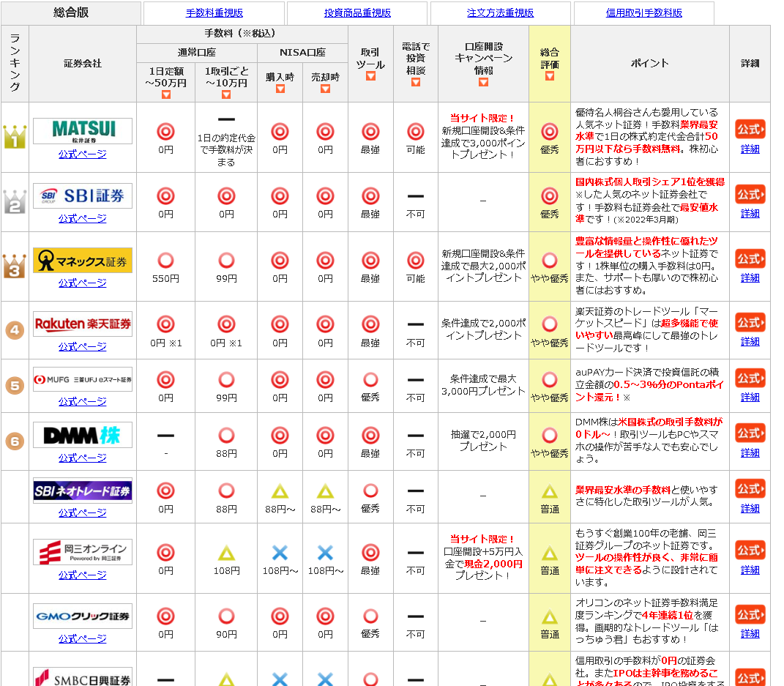
Task: Sort by 1日定額 ~50万円 arrow
Action: coord(166,94)
